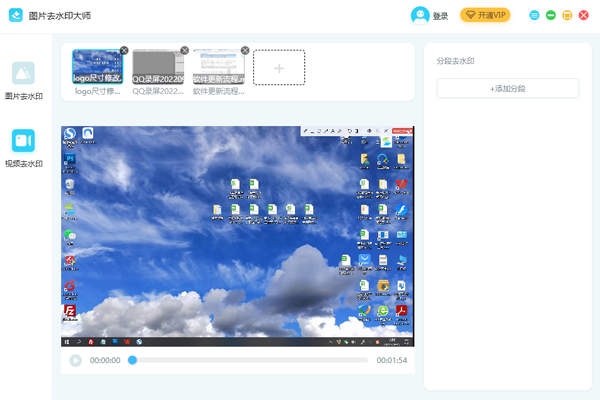Viewport: 600px width, 400px height.
Task: Select the logo尺寸修改 video thumbnail
Action: (97, 67)
